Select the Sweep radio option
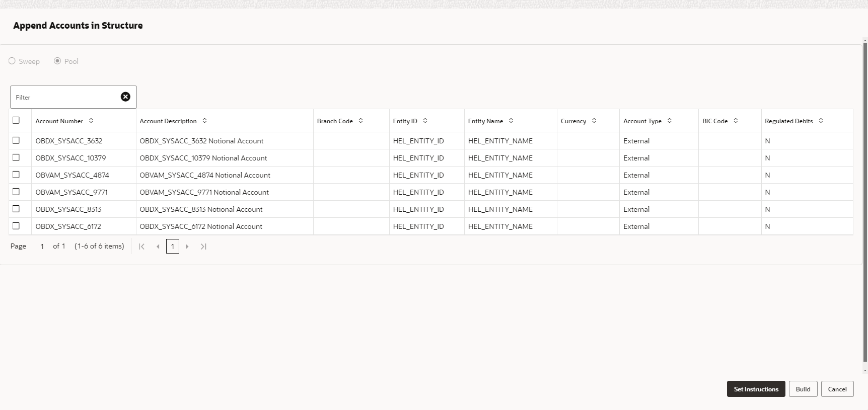 tap(12, 61)
